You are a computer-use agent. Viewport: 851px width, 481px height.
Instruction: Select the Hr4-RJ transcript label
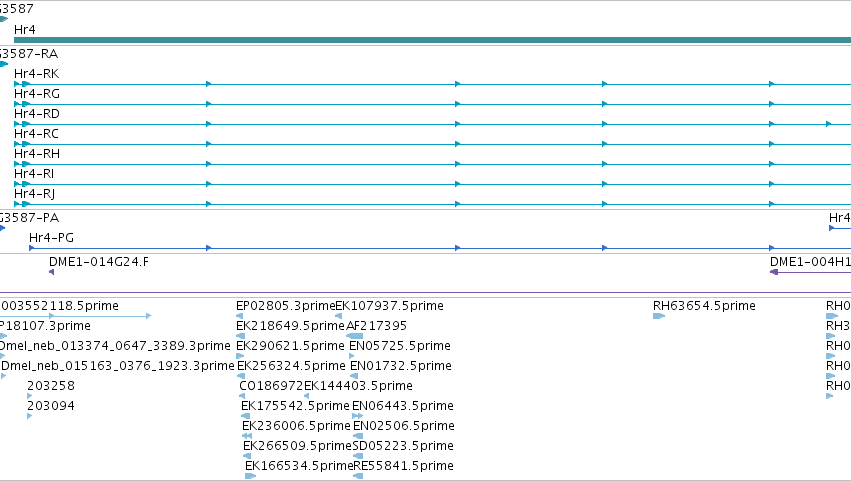coord(35,194)
